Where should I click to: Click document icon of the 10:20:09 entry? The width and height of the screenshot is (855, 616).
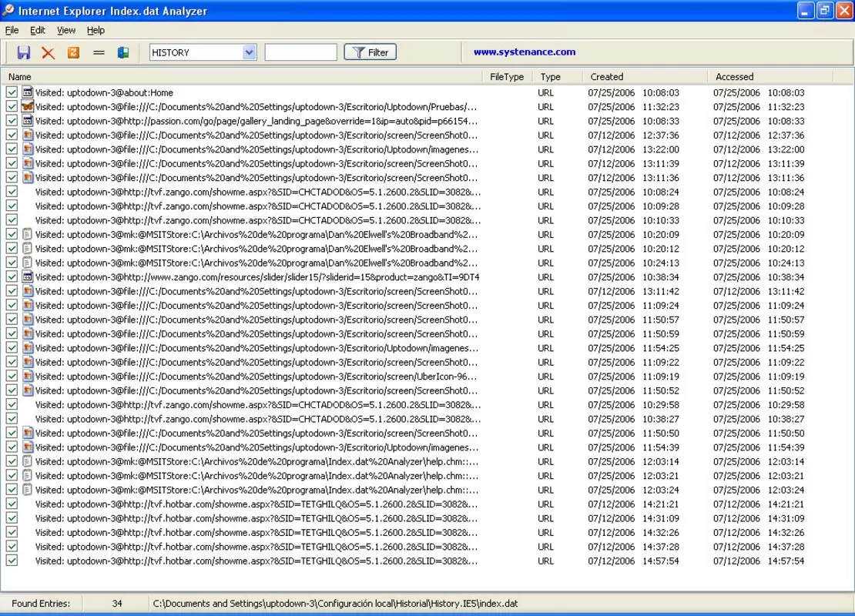point(27,234)
